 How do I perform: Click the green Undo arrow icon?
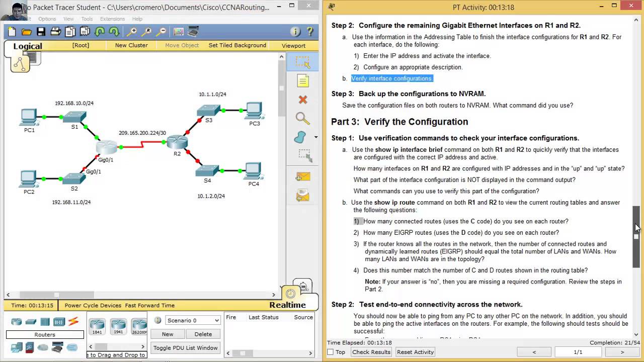100,32
